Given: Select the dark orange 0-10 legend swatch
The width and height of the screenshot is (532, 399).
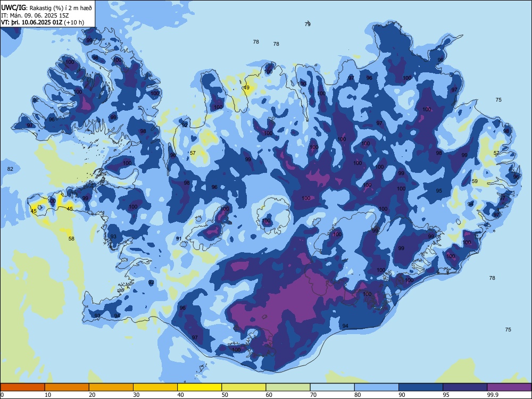Looking at the screenshot, I should click(x=22, y=387).
